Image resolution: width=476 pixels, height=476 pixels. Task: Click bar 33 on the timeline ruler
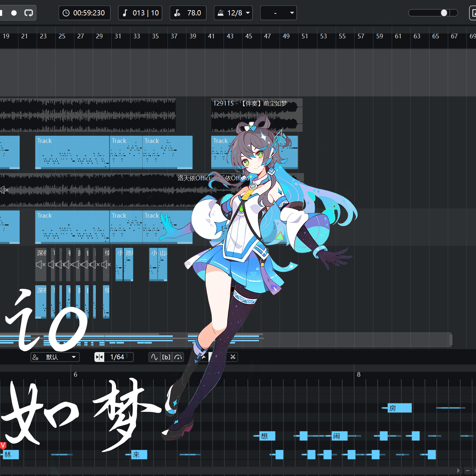click(137, 36)
